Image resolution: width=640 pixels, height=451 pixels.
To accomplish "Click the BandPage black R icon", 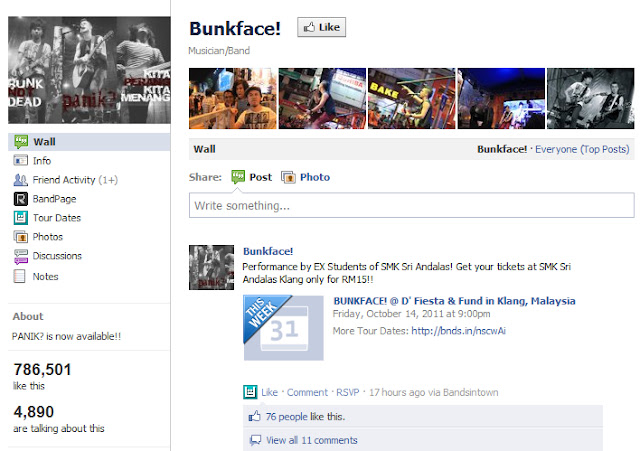I will 21,199.
